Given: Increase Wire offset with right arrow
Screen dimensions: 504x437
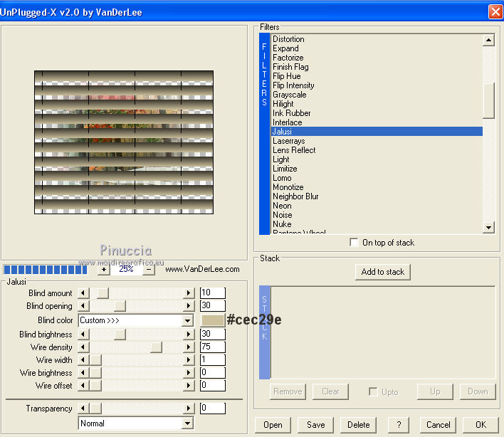Looking at the screenshot, I should (189, 385).
